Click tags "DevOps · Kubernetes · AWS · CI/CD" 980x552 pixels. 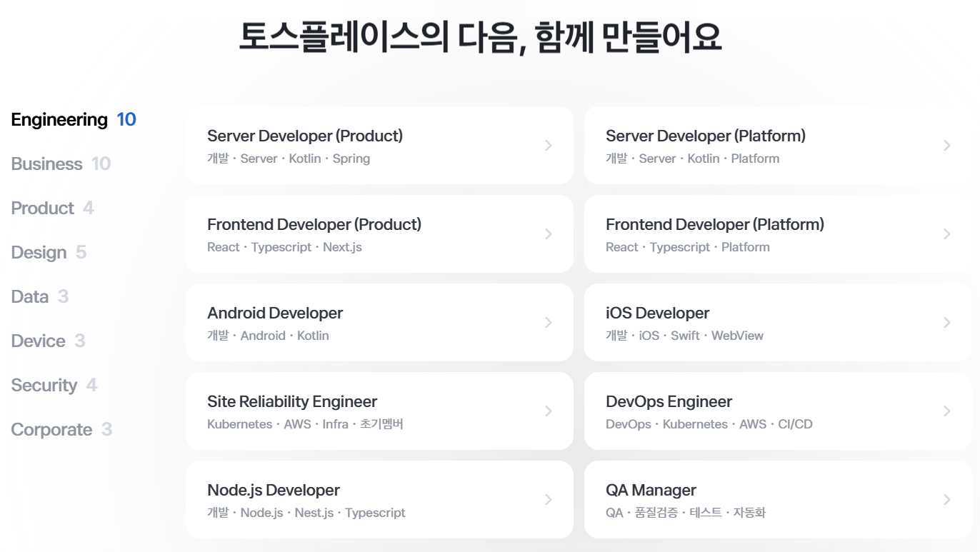709,424
